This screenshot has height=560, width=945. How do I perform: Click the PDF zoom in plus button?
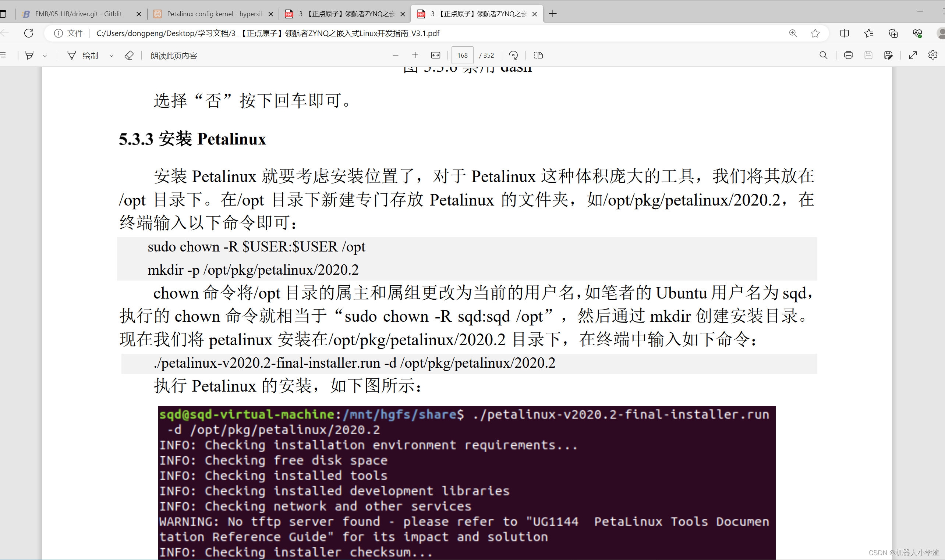click(x=415, y=56)
